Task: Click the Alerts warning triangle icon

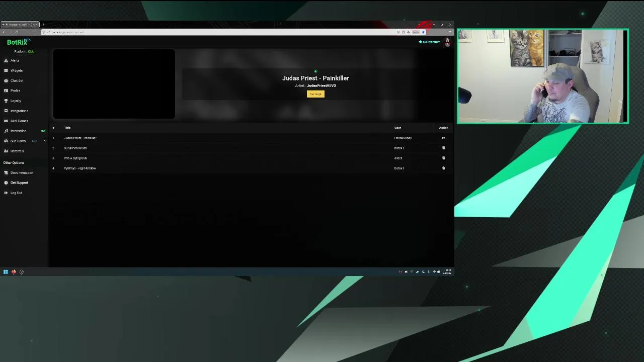Action: coord(6,60)
